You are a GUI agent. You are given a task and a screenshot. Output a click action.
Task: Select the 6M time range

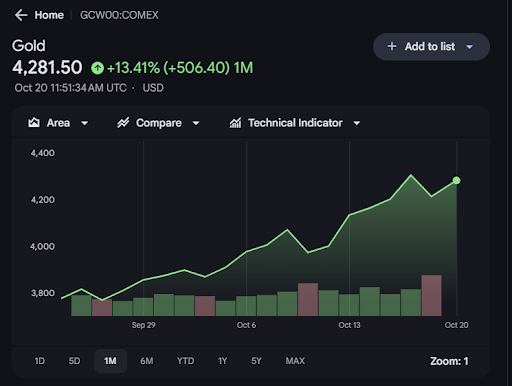pyautogui.click(x=147, y=361)
